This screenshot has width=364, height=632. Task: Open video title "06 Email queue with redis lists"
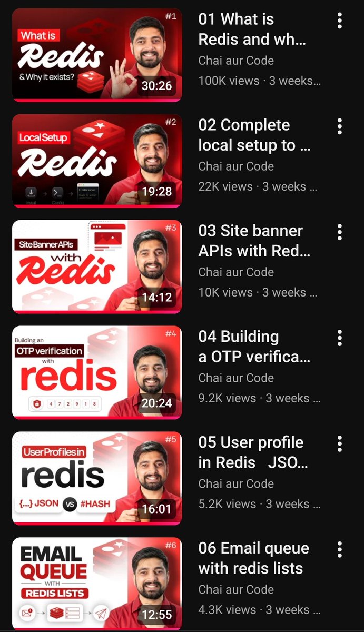(x=253, y=558)
